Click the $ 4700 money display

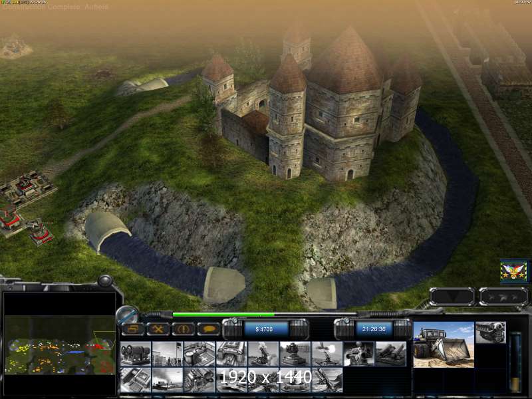click(x=266, y=329)
